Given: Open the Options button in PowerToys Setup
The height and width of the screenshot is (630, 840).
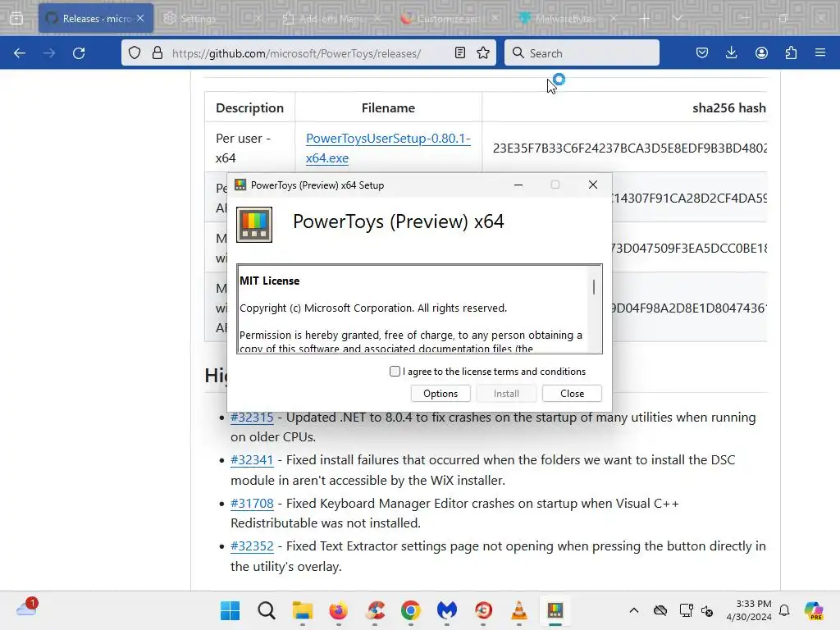Looking at the screenshot, I should (441, 393).
